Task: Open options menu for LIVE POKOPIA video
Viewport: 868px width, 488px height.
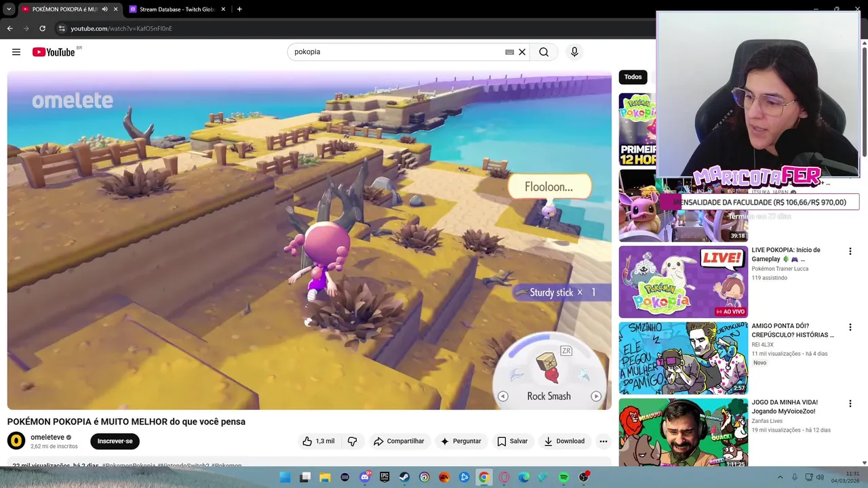Action: point(850,251)
